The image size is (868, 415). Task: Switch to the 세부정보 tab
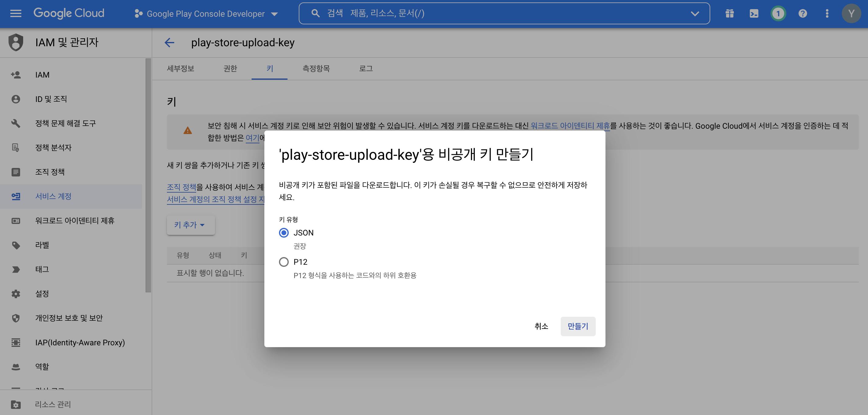(x=181, y=69)
